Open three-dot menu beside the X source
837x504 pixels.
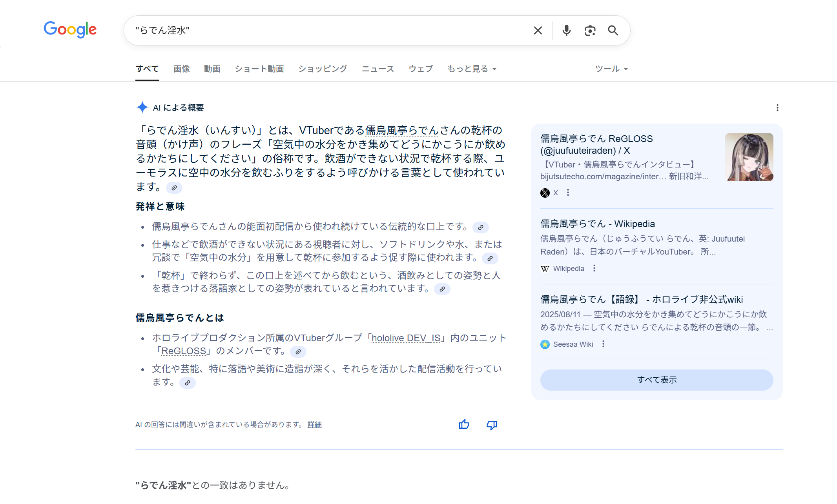568,193
